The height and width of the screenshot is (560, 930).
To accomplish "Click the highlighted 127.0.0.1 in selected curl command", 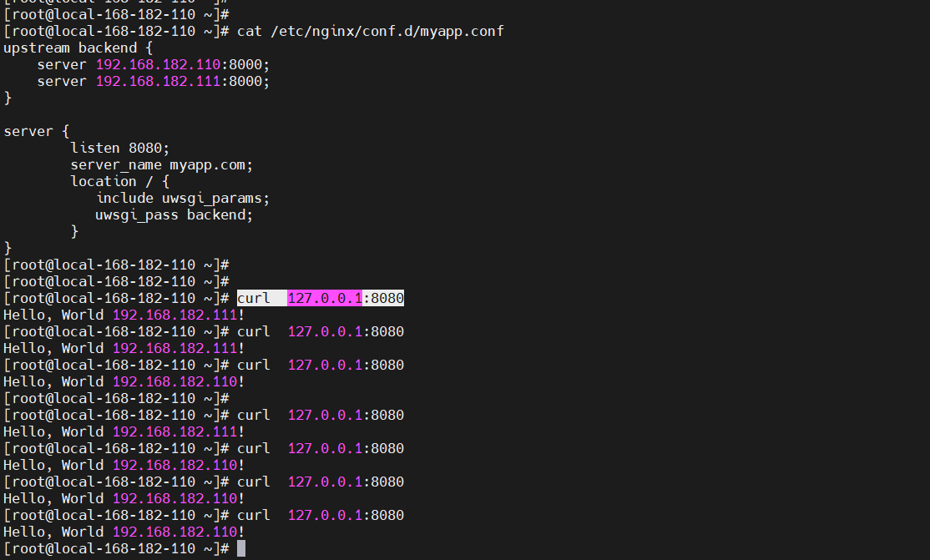I will (325, 299).
